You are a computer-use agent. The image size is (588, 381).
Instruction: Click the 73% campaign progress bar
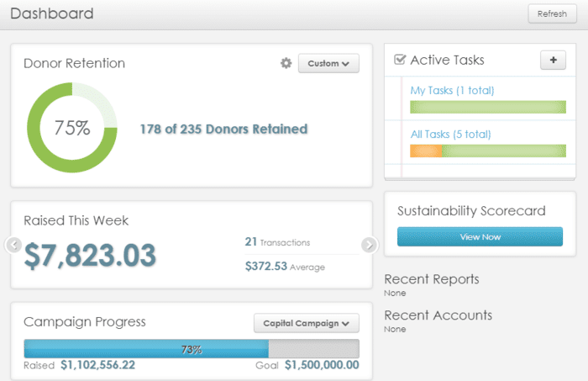pyautogui.click(x=192, y=349)
